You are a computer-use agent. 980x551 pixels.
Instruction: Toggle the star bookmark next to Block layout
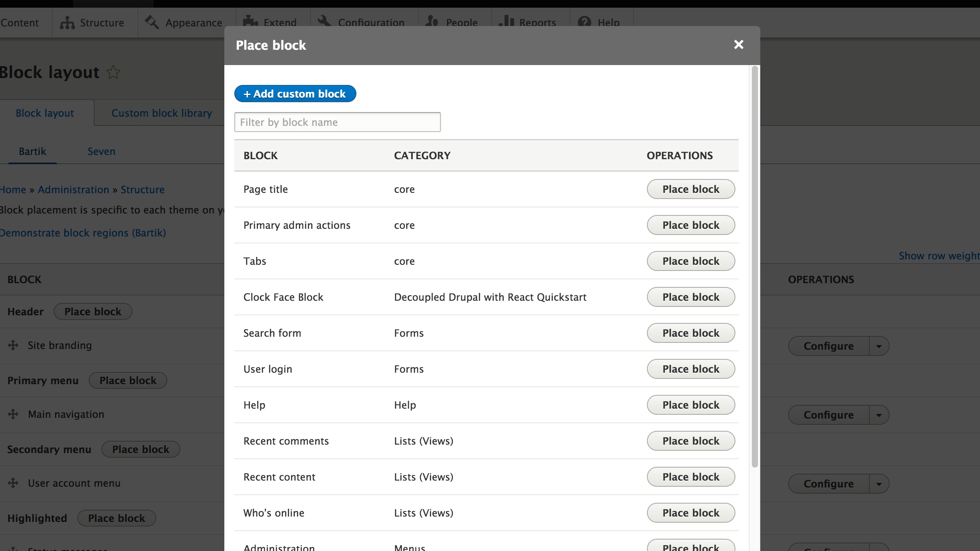tap(113, 72)
